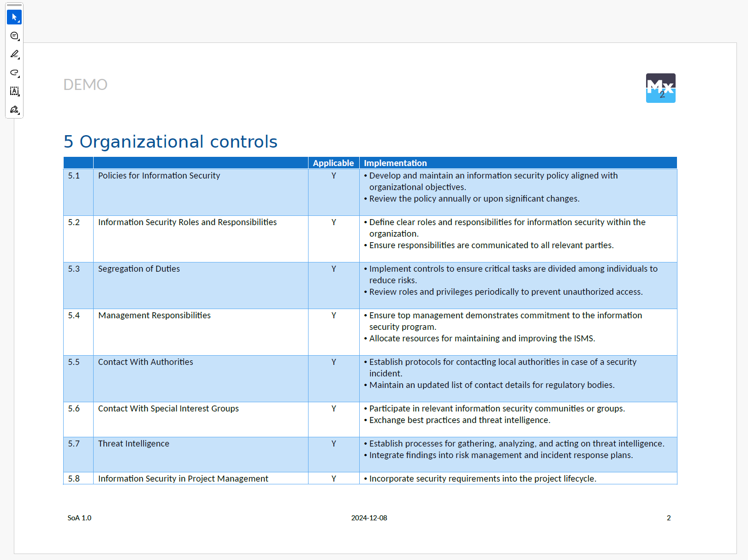The height and width of the screenshot is (560, 748).
Task: Click the 'SoA 1.0' footer text
Action: pos(79,518)
